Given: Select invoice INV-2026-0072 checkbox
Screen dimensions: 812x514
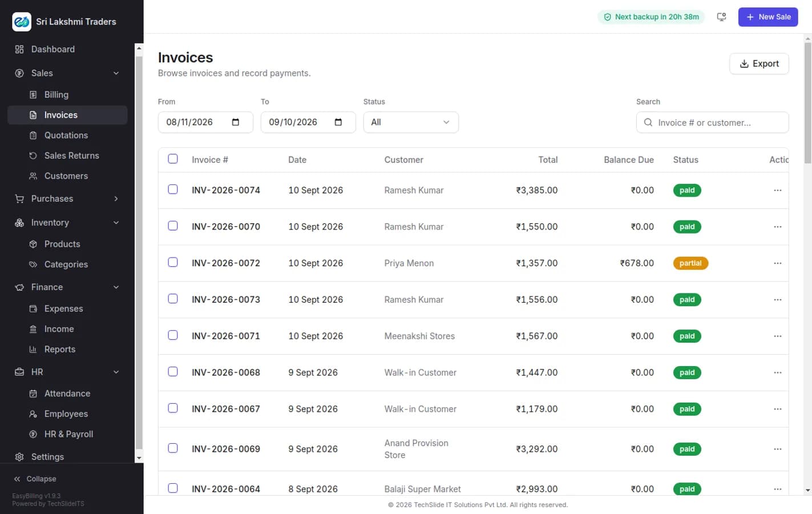Looking at the screenshot, I should 173,262.
